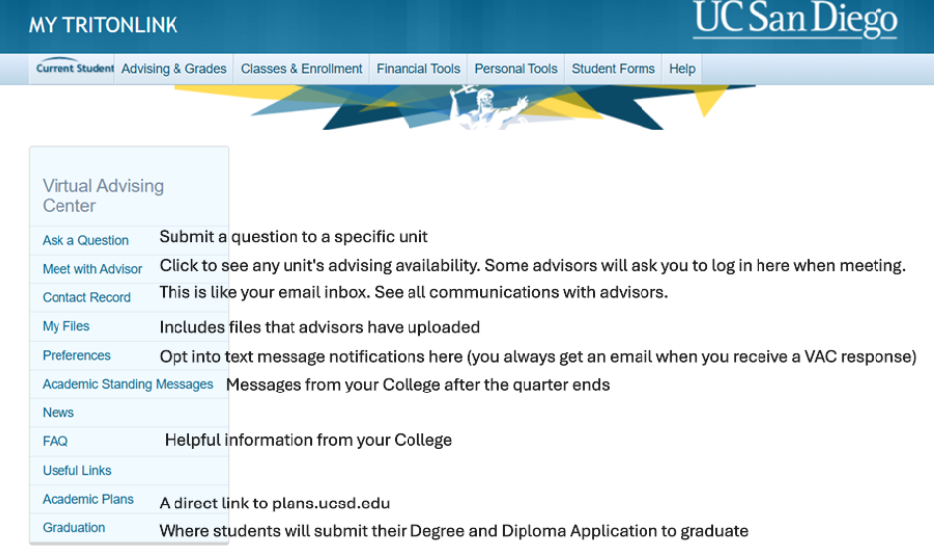Open the Student Forms menu

614,69
